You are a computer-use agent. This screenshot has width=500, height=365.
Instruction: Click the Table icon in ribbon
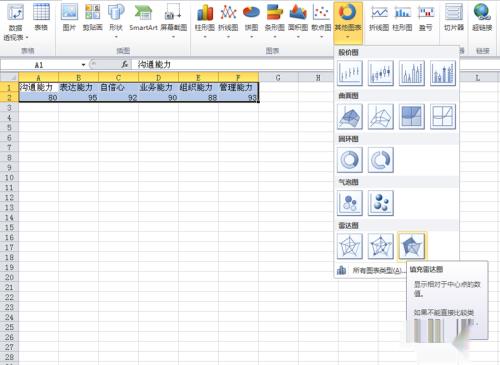pyautogui.click(x=41, y=18)
